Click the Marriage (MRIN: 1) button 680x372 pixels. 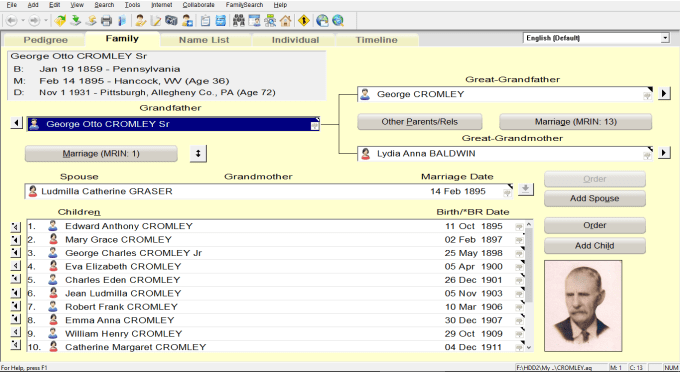(101, 153)
